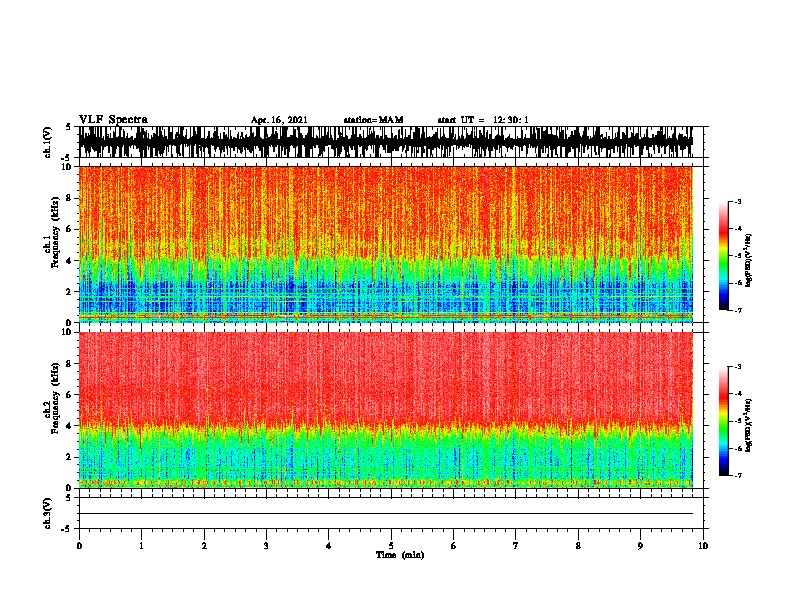Viewport: 792px width, 612px height.
Task: Click the "8" kHz tick on ch.1 frequency axis
Action: coord(70,198)
